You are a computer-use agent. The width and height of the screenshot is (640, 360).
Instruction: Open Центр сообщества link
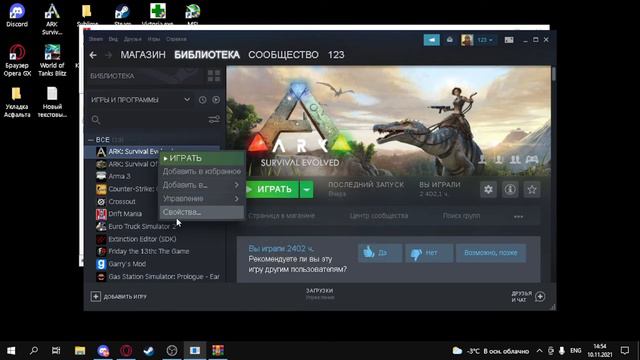[x=379, y=216]
